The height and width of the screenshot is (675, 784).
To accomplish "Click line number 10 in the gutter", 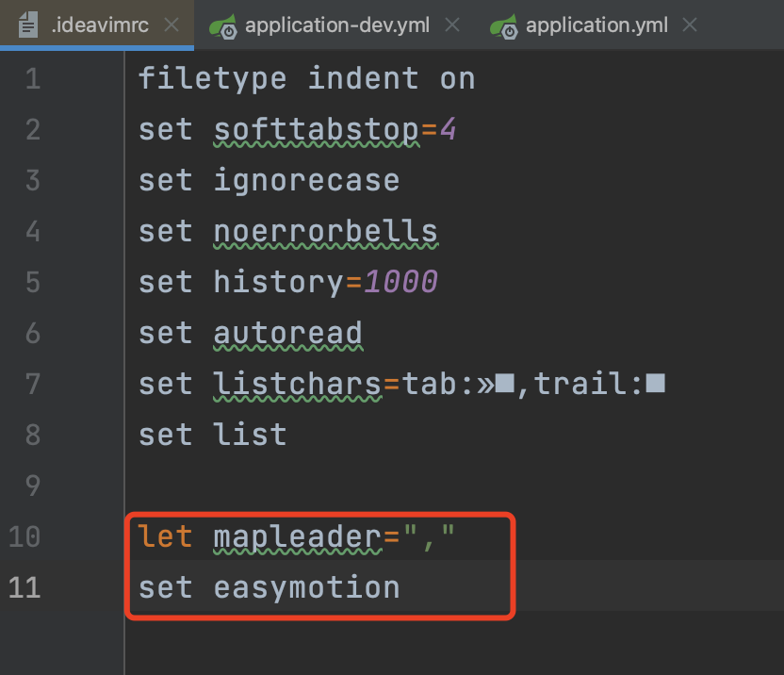I will 24,537.
